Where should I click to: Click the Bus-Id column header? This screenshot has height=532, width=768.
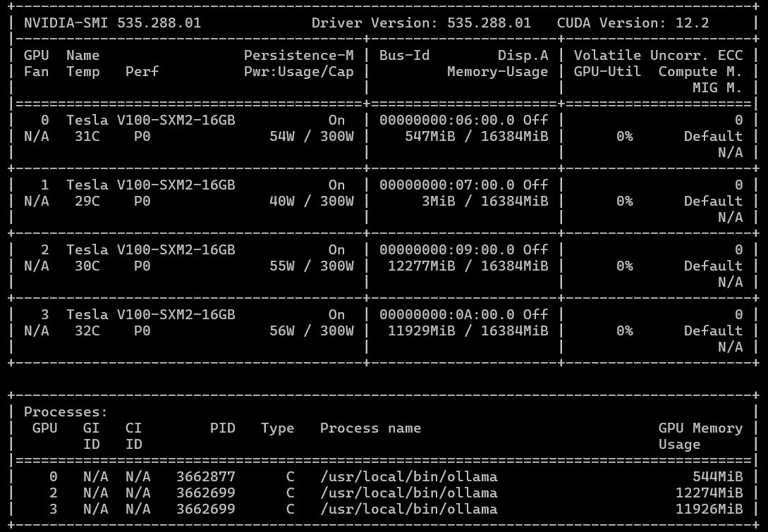pos(404,55)
